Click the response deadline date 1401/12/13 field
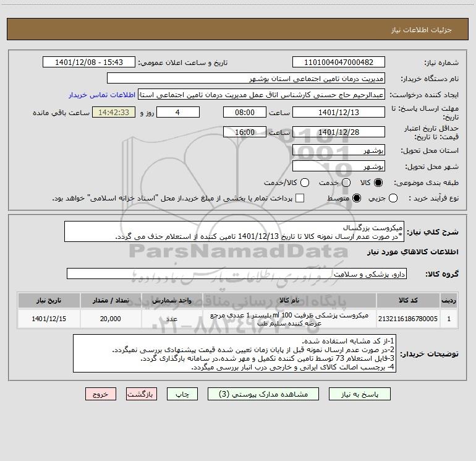This screenshot has height=461, width=476. point(339,112)
